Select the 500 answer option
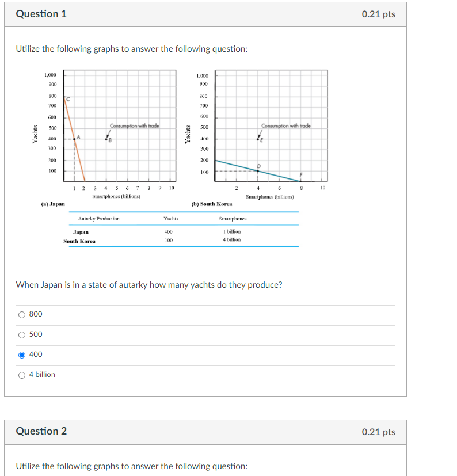Viewport: 457px width, 476px height. (21, 334)
